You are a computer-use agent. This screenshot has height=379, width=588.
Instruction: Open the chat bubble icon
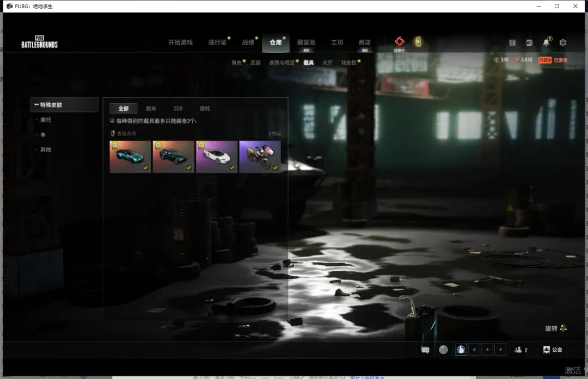click(x=425, y=350)
